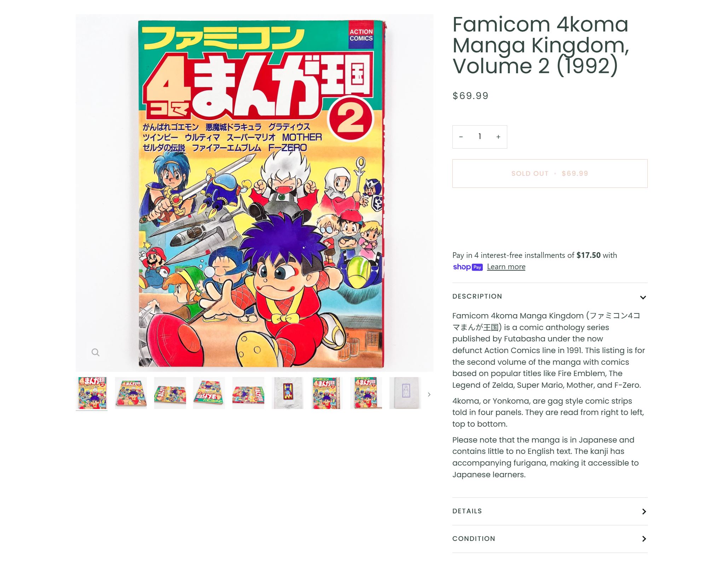The height and width of the screenshot is (577, 728).
Task: Click the quantity input field
Action: 480,137
